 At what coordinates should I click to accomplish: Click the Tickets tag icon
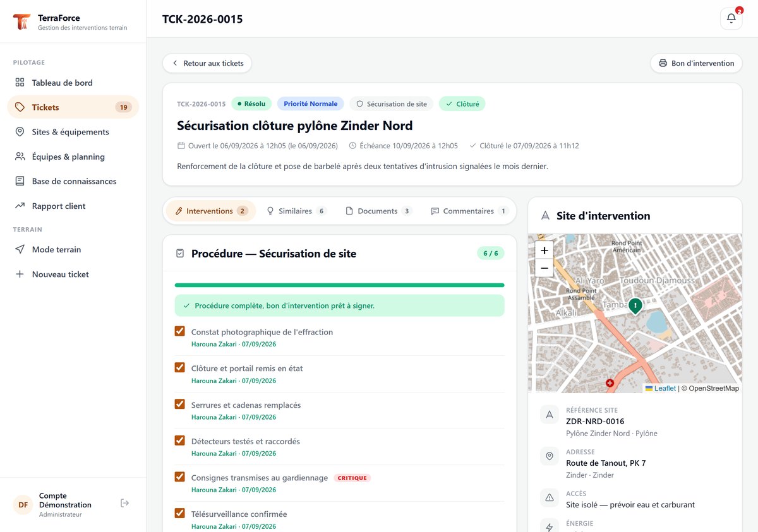click(20, 107)
